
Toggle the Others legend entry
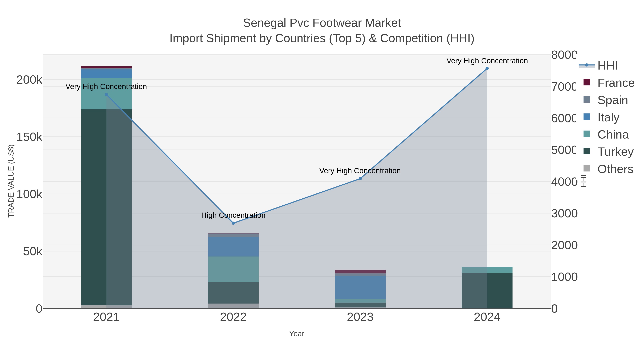pyautogui.click(x=608, y=169)
